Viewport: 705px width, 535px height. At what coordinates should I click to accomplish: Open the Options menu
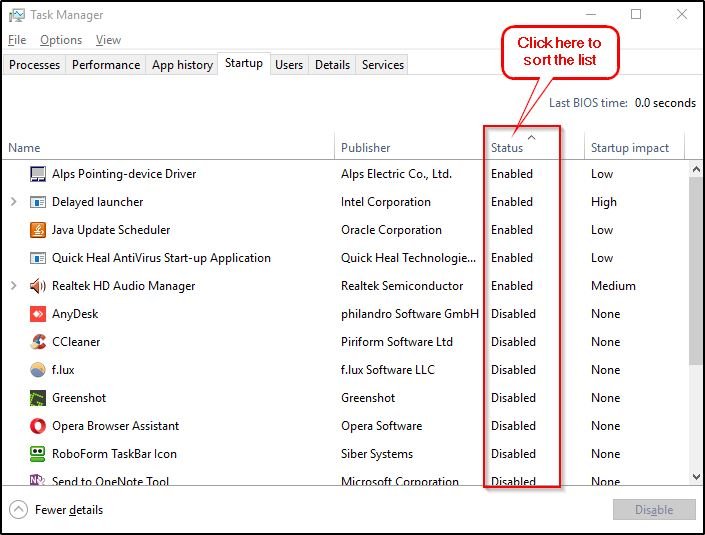[x=61, y=40]
